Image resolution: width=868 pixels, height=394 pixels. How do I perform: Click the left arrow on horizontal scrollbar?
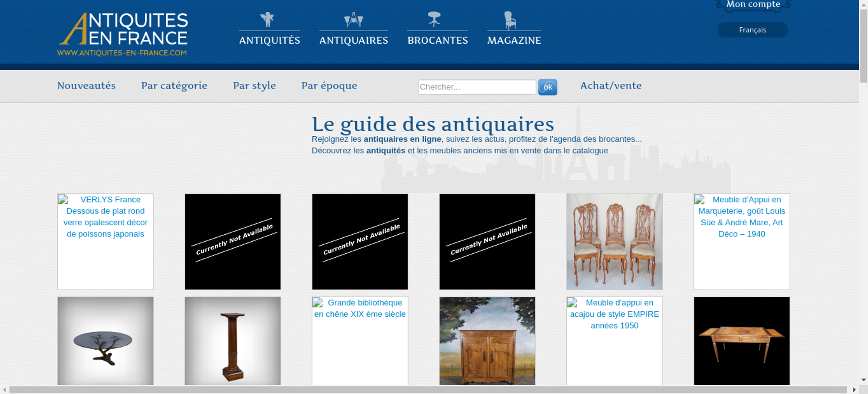(x=4, y=390)
